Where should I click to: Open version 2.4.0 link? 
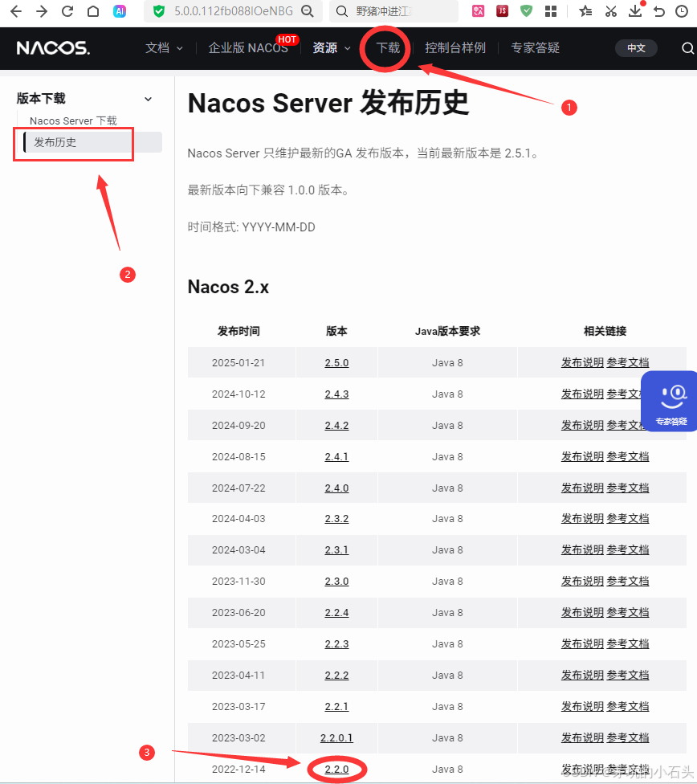pos(336,488)
